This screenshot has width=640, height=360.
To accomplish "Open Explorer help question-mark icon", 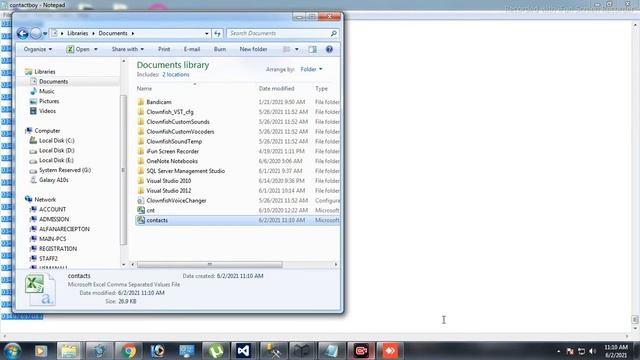I will click(x=329, y=49).
